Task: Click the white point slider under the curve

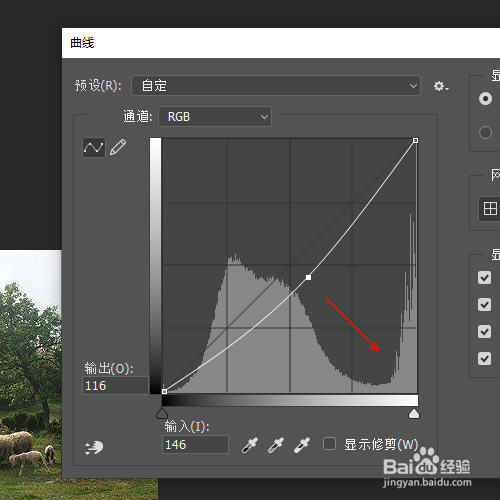Action: [414, 413]
